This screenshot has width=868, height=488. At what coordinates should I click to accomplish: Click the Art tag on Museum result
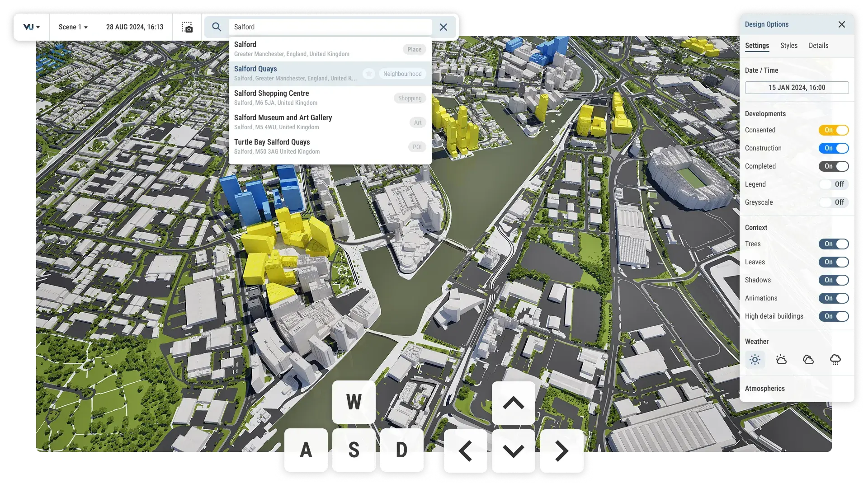418,122
